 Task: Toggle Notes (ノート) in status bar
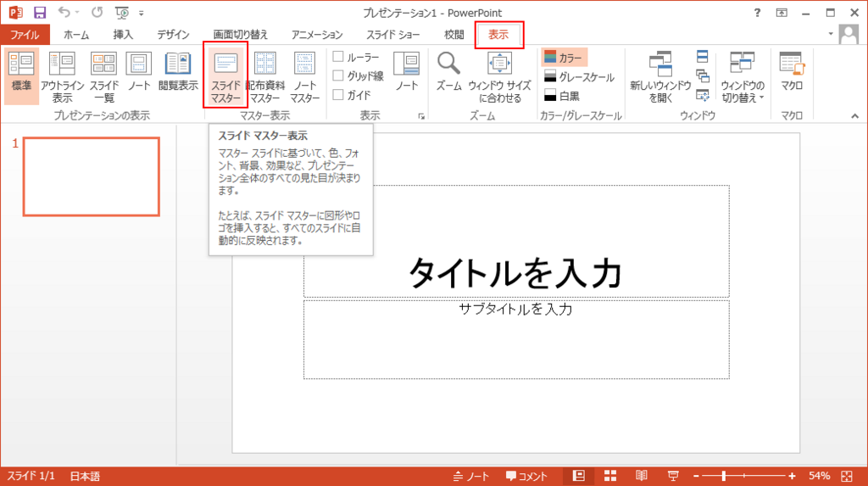(x=471, y=476)
